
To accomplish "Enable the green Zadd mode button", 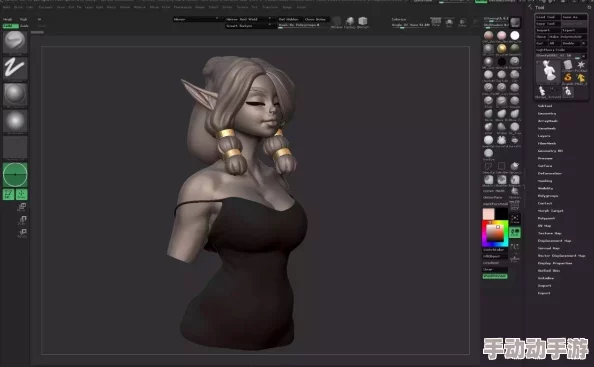I will (11, 26).
